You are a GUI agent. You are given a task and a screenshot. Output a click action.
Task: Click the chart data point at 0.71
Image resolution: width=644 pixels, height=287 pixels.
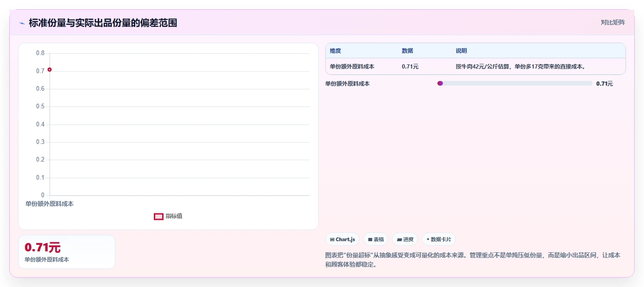coord(50,69)
